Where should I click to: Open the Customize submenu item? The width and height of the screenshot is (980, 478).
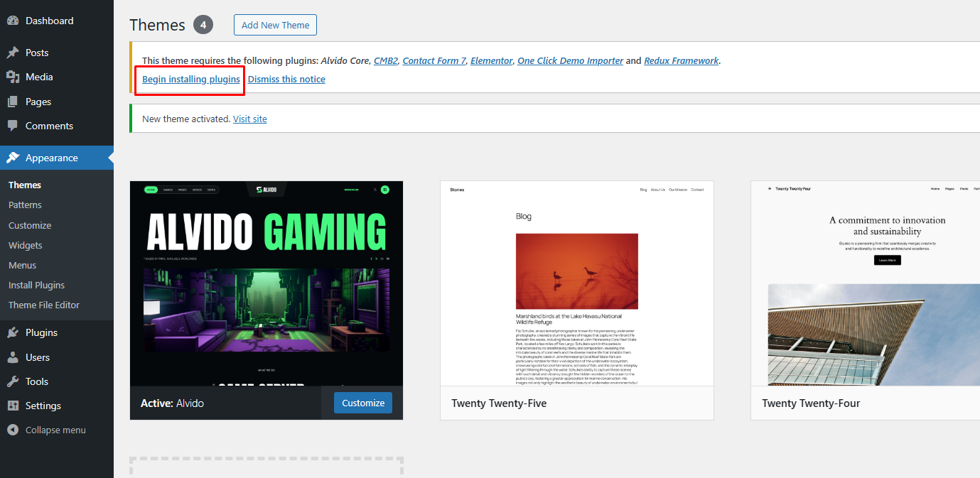tap(30, 225)
